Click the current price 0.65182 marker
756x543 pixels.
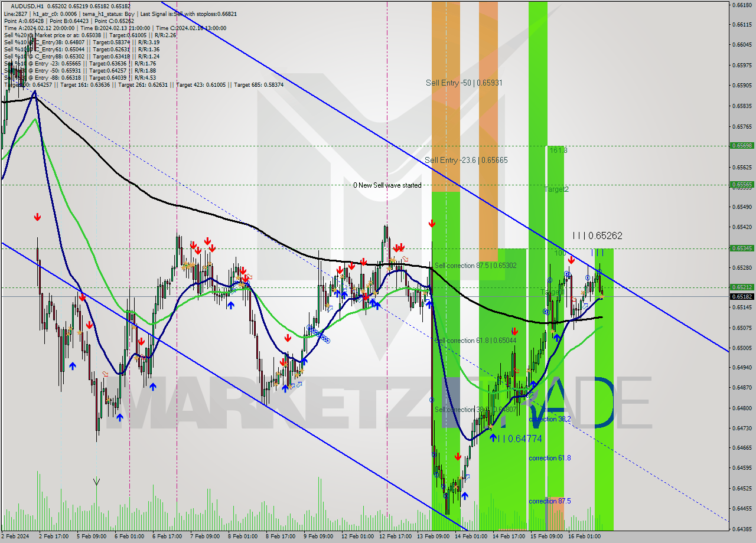[x=742, y=296]
